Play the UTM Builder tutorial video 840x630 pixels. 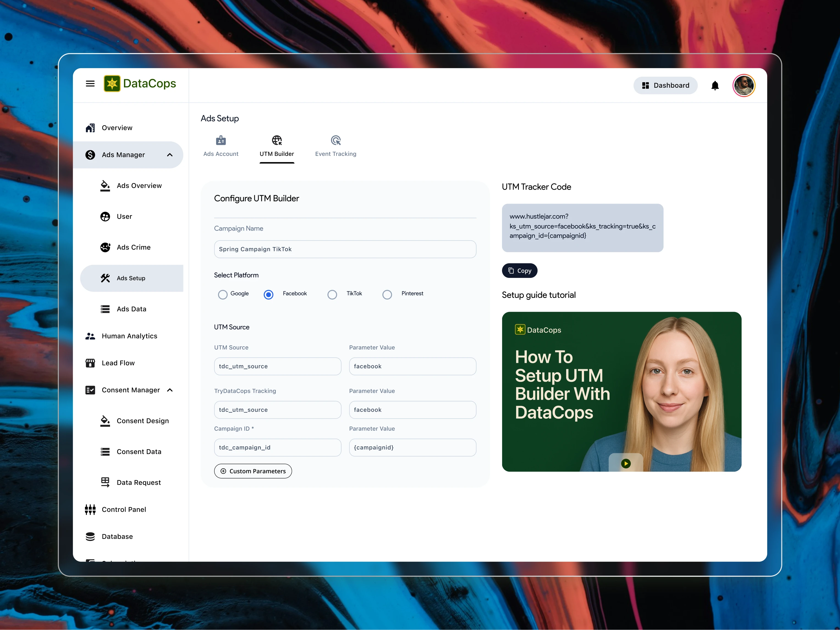pyautogui.click(x=626, y=463)
